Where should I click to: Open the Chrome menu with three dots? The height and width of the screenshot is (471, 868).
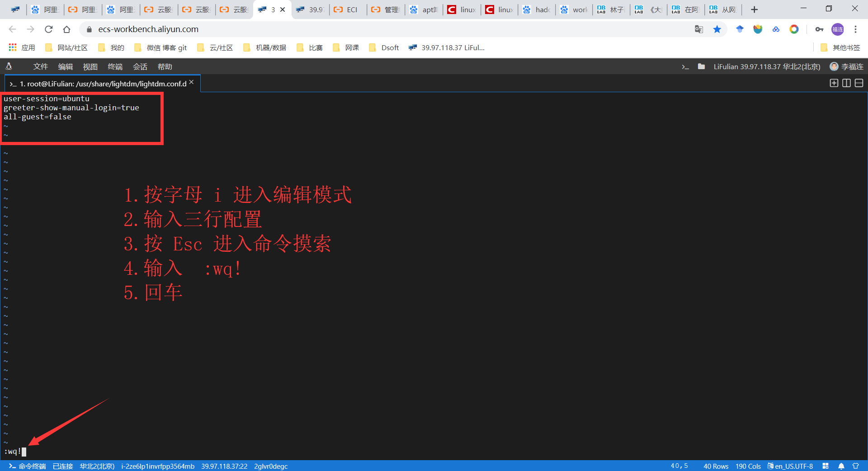(x=855, y=29)
